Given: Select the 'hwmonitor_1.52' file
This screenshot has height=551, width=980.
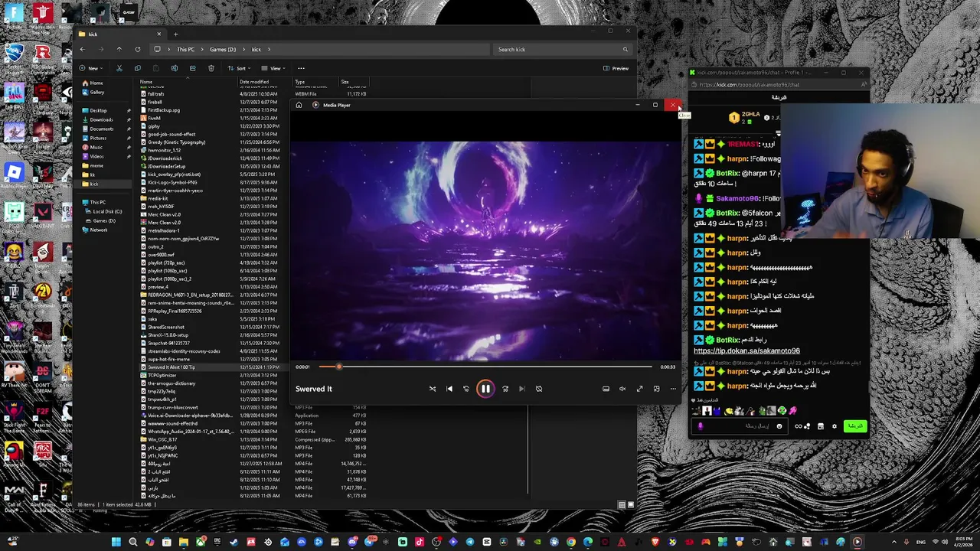Looking at the screenshot, I should 165,150.
